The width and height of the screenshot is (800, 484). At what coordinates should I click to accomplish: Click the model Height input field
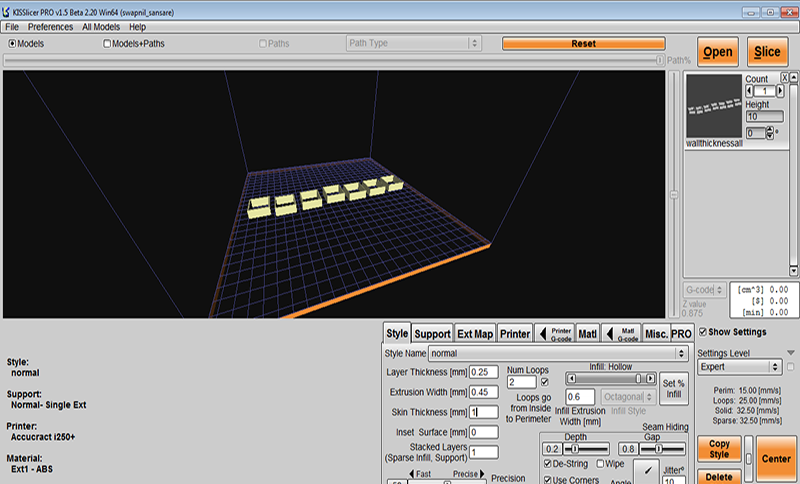764,116
